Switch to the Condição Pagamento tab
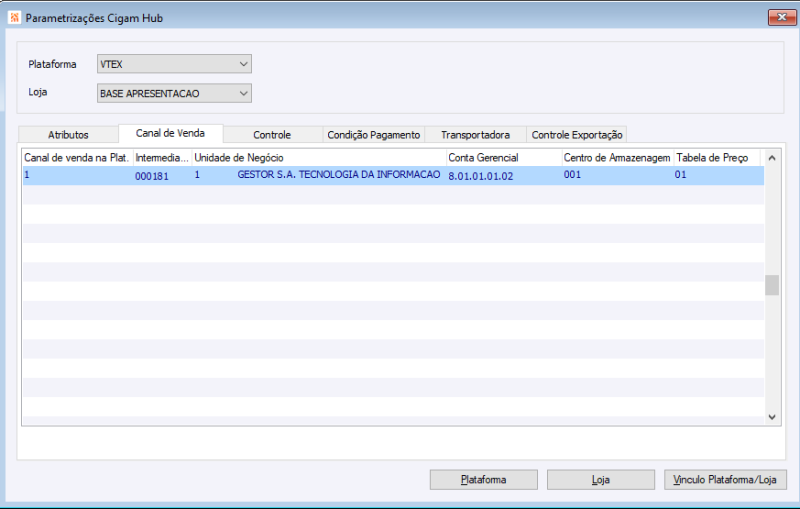800x509 pixels. (373, 135)
